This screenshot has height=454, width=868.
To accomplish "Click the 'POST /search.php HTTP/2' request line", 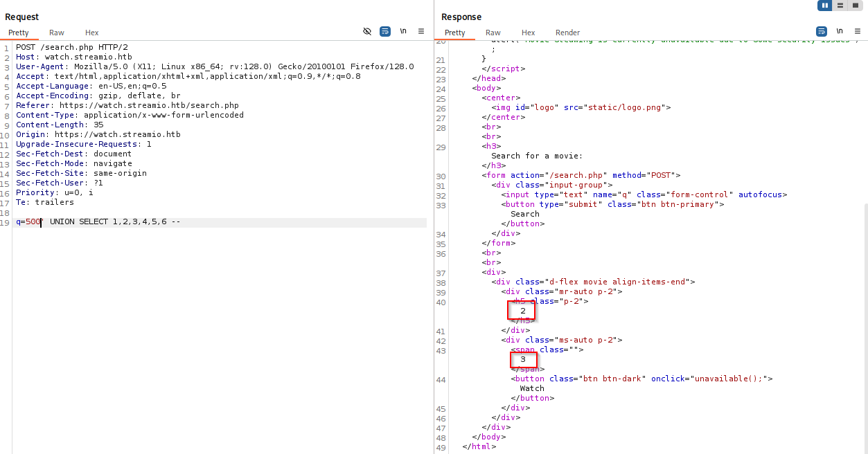I will (72, 47).
